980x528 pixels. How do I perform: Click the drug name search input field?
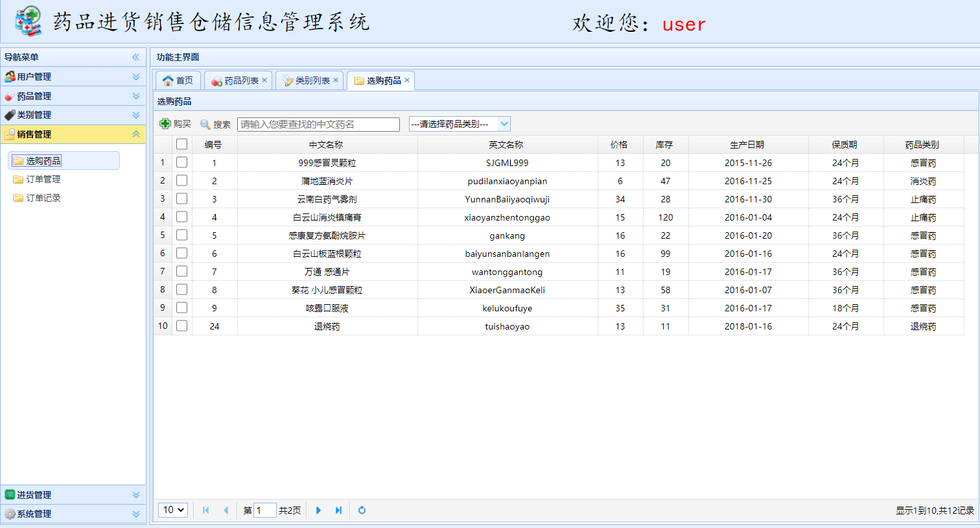click(318, 124)
